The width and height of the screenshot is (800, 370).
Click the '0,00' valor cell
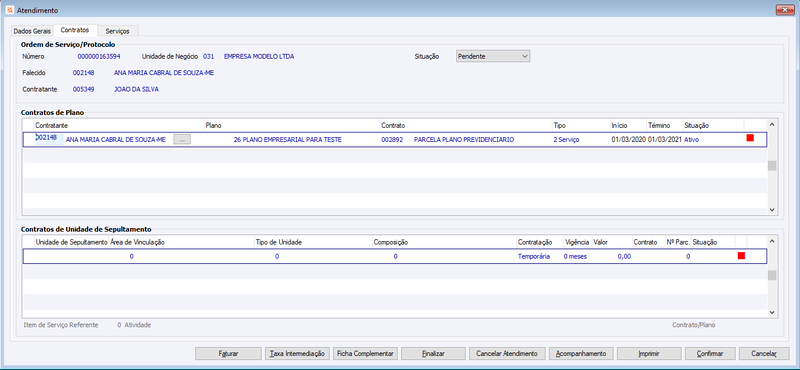624,257
